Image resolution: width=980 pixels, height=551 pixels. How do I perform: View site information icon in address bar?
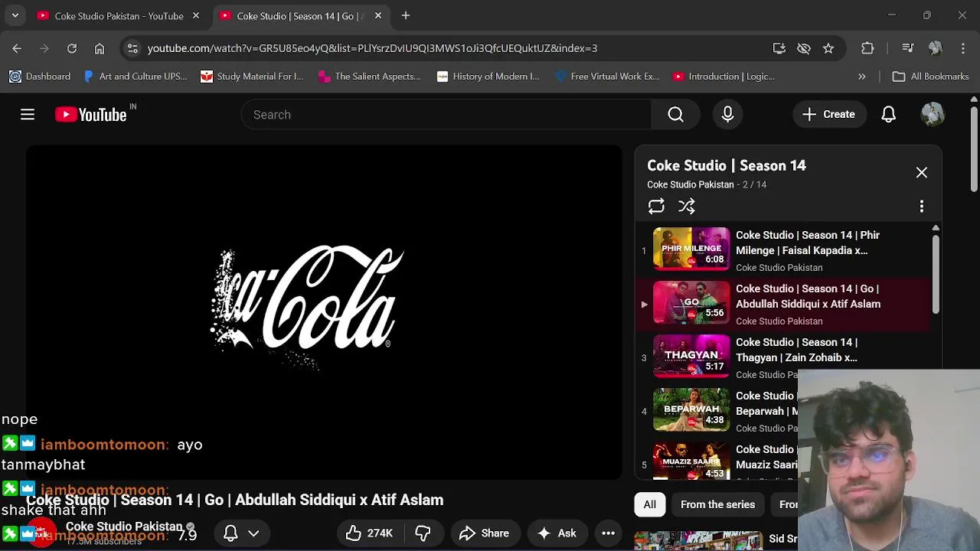(132, 48)
